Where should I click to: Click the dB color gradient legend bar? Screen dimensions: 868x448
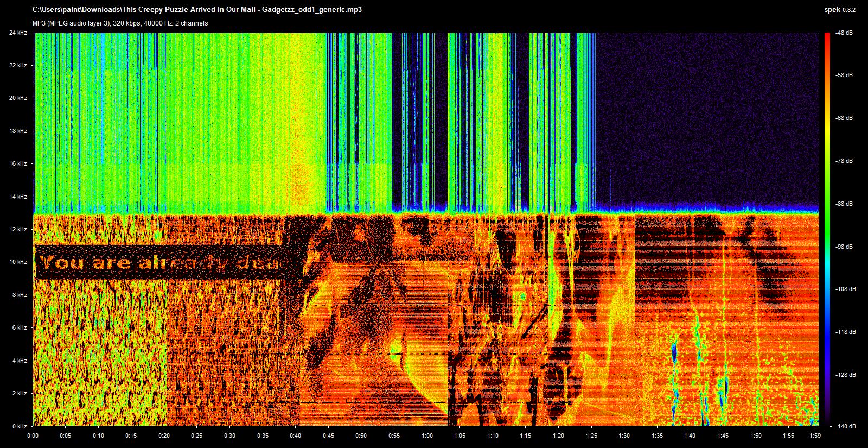point(827,228)
